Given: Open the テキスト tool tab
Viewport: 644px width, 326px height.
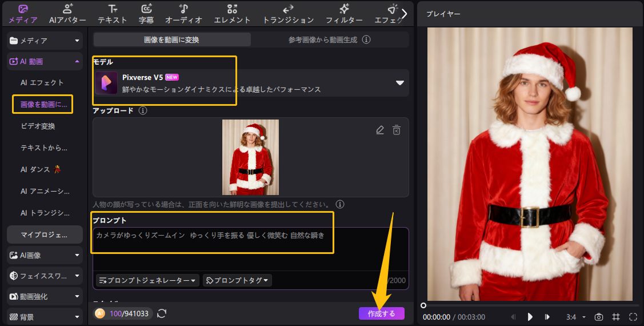Looking at the screenshot, I should point(113,14).
